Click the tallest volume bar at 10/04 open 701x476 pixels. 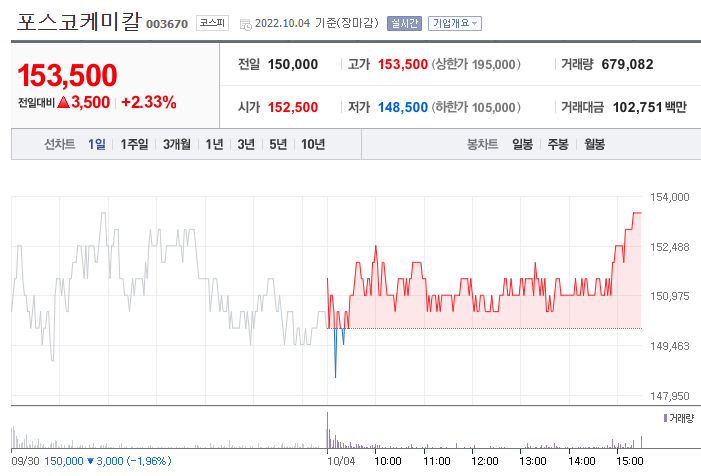tap(327, 430)
